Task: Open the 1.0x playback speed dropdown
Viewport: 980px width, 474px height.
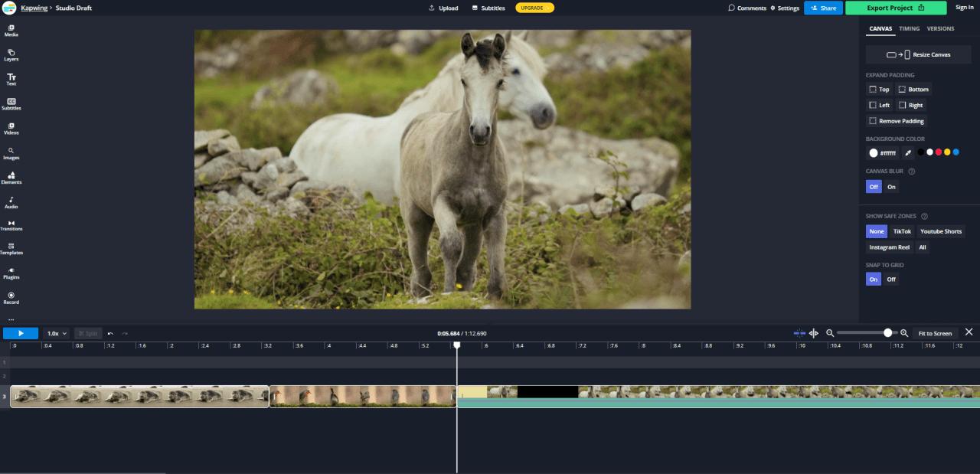Action: coord(57,333)
